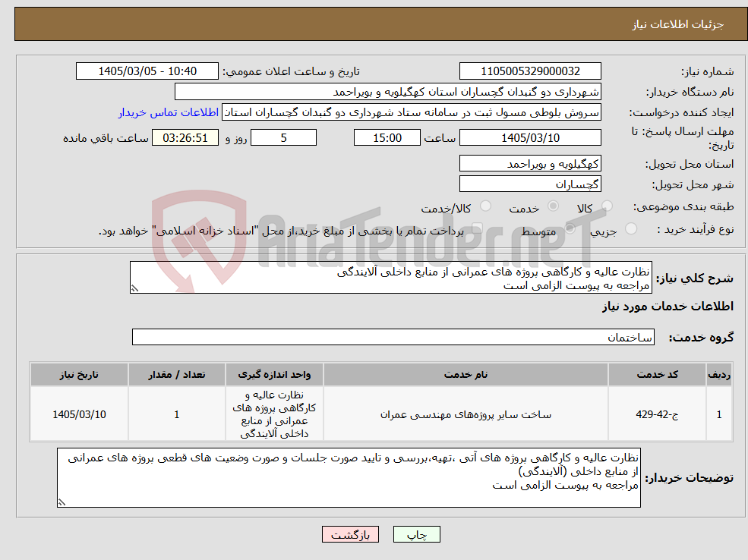Open اطلاعات تماس خریدار link
The image size is (748, 560).
coord(169,112)
